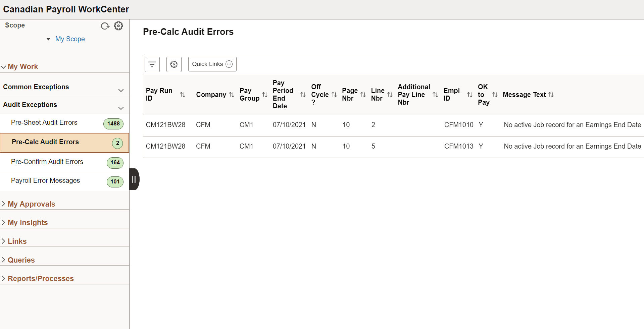Sort by Pay Period End Date
The image size is (644, 329).
pyautogui.click(x=303, y=95)
